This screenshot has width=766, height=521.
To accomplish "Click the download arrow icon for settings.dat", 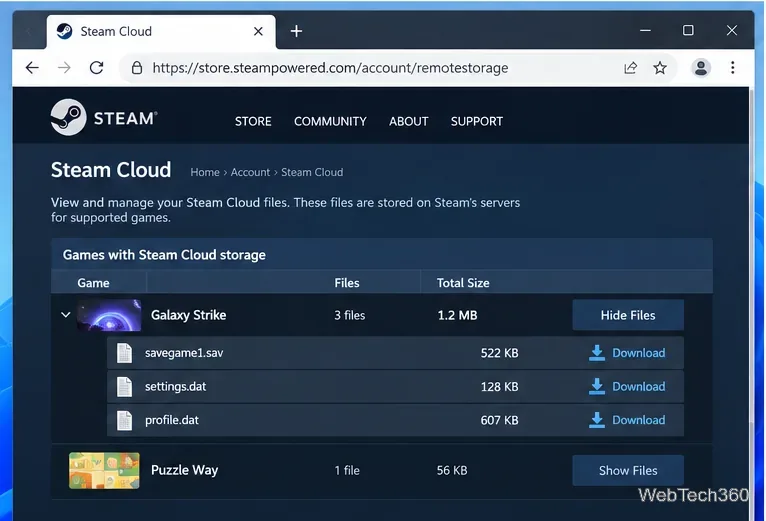I will click(596, 387).
